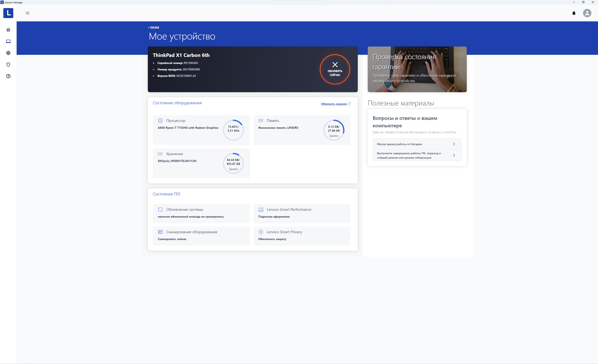Screen dimensions: 598x364
Task: Open the help question mark section
Action: point(8,76)
